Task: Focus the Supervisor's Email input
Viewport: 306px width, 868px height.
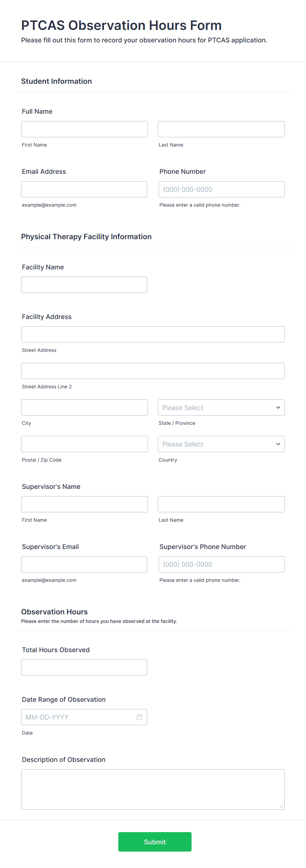Action: pos(84,564)
